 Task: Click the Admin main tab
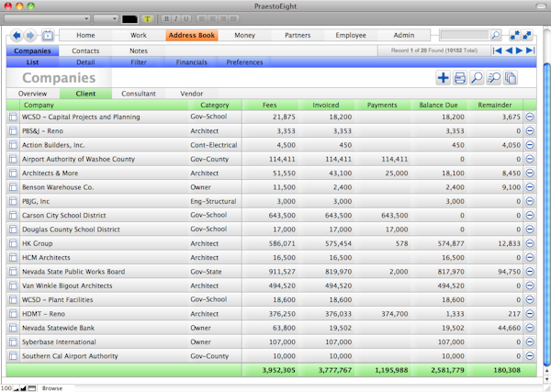404,35
